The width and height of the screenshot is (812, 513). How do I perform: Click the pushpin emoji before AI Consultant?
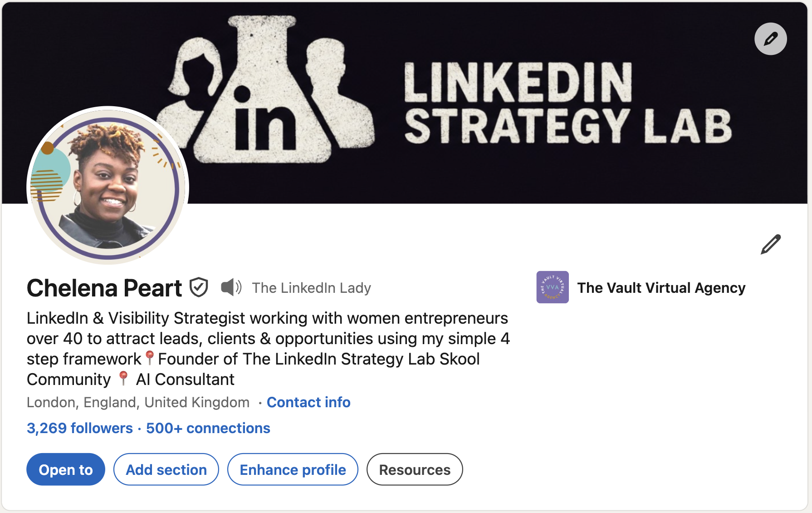click(x=123, y=378)
